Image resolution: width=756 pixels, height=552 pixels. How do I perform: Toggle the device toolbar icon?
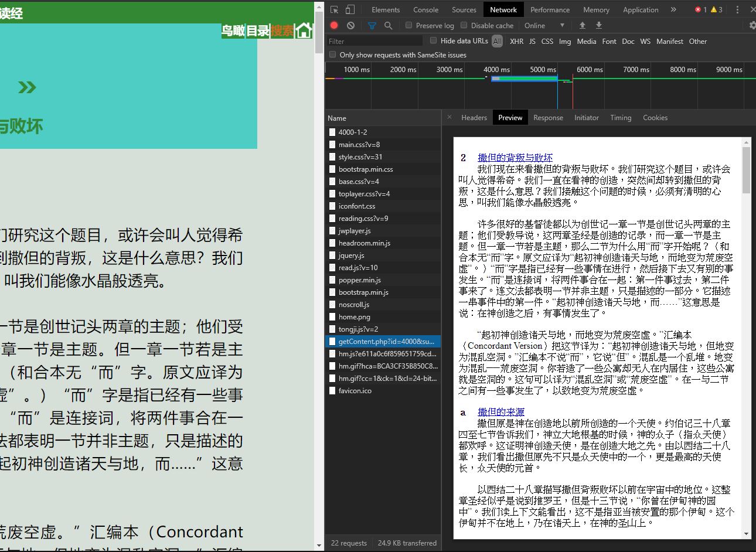350,10
